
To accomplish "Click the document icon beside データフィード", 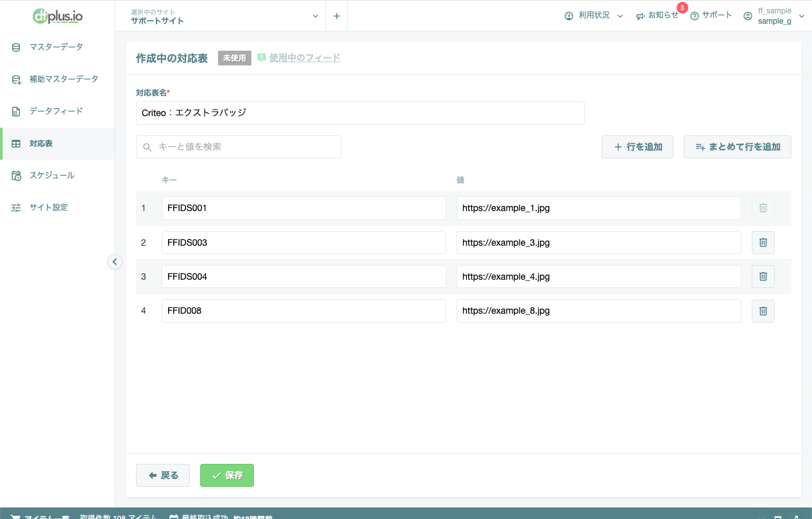I will click(x=16, y=112).
